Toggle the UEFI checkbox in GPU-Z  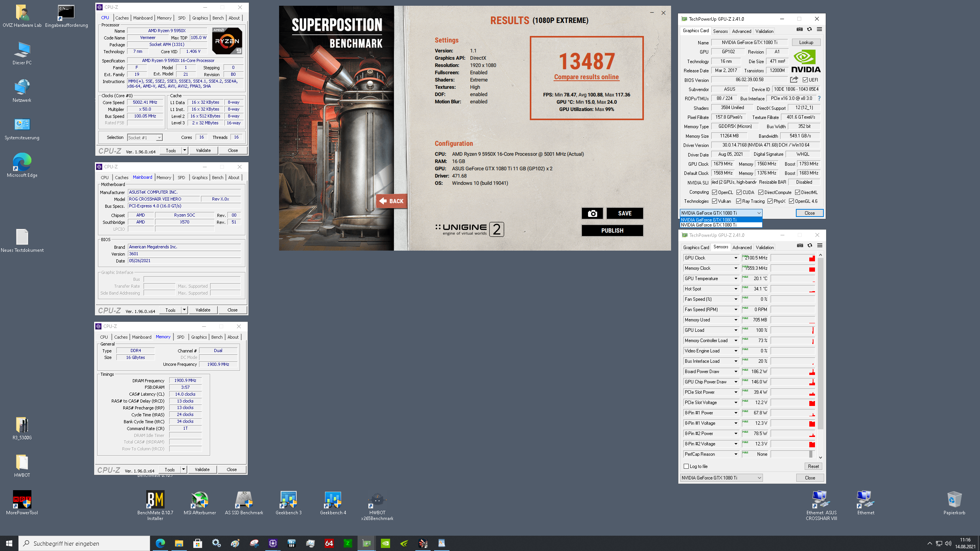(x=805, y=80)
